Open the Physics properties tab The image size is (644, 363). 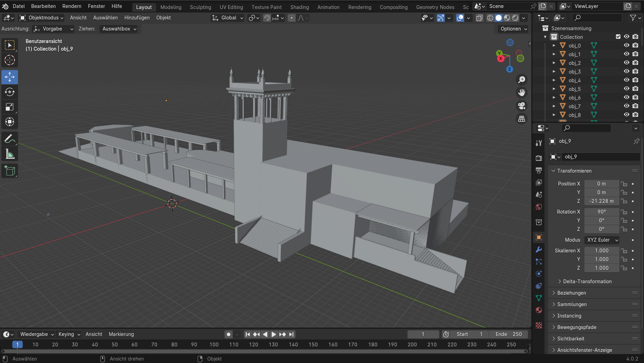point(539,274)
